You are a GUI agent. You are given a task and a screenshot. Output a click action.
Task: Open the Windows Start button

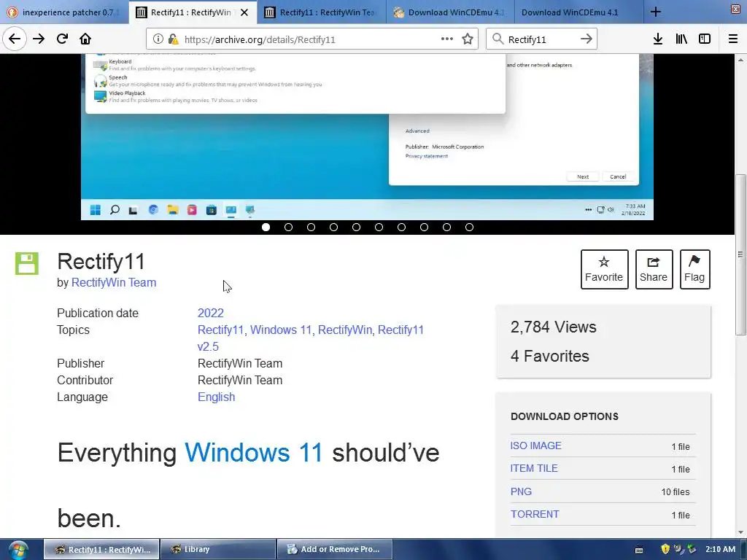tap(18, 550)
